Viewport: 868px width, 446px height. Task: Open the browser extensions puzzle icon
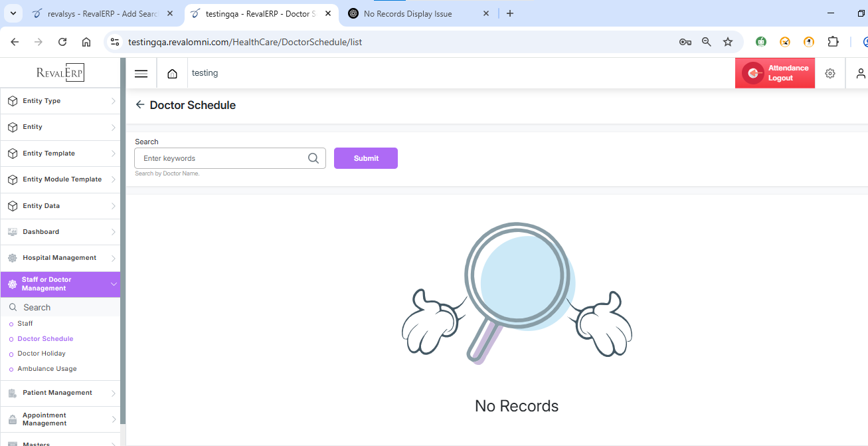pos(833,42)
